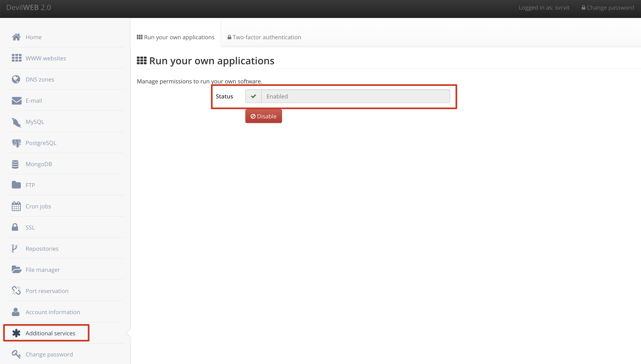The width and height of the screenshot is (641, 364).
Task: Select the Home icon in sidebar
Action: pos(16,37)
